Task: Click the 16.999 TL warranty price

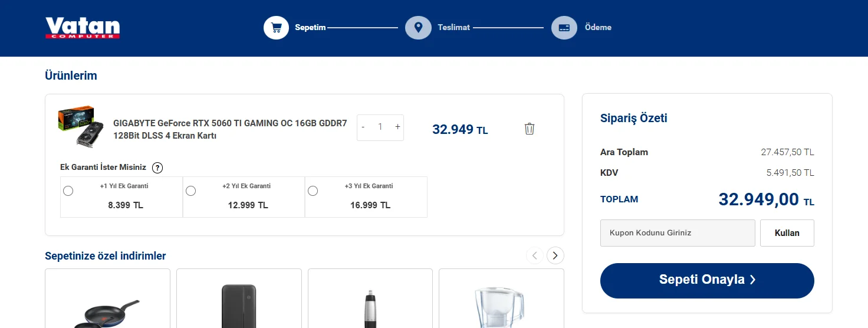Action: tap(370, 205)
